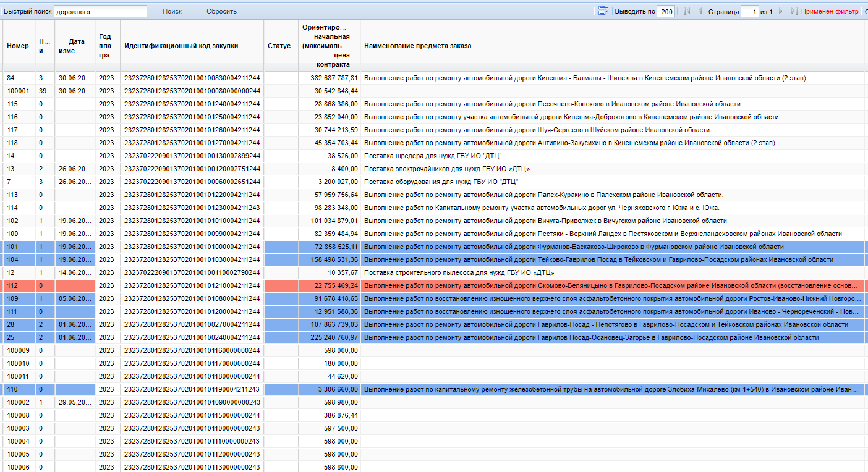This screenshot has height=472, width=868.
Task: Click "Поставка электрочайников" row text
Action: point(447,169)
